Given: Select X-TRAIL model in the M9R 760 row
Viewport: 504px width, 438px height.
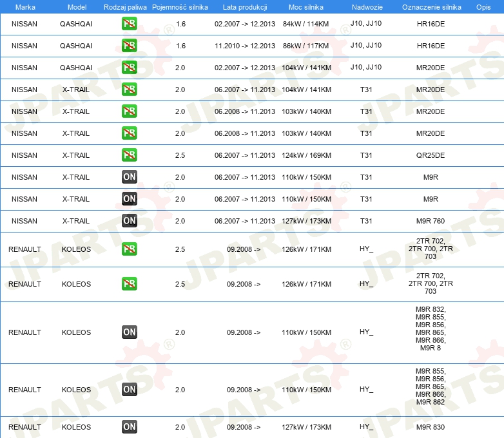Looking at the screenshot, I should [x=76, y=221].
